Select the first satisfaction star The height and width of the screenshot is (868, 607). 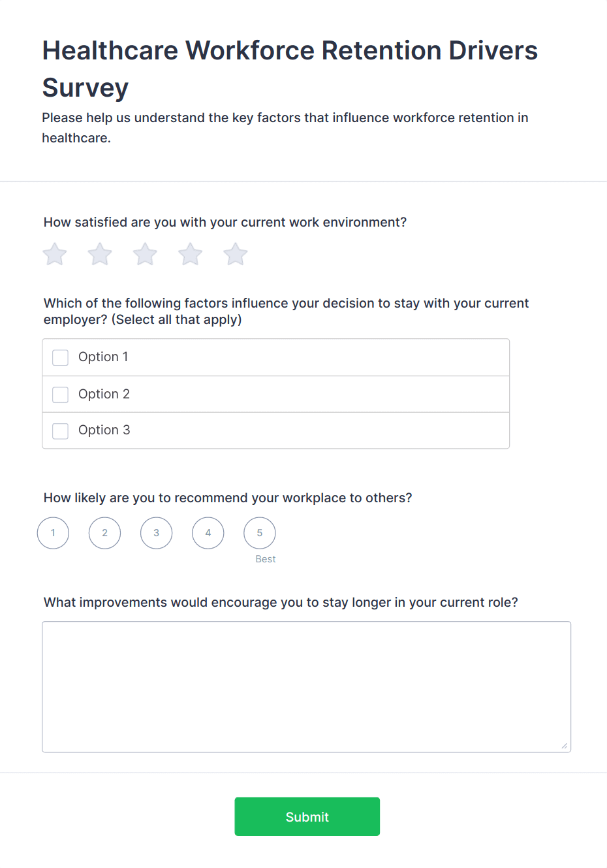coord(54,254)
